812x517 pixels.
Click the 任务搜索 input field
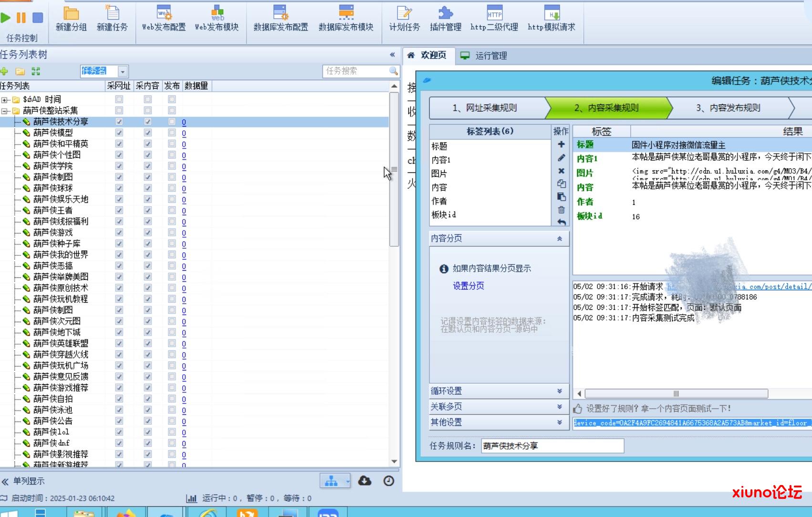355,71
